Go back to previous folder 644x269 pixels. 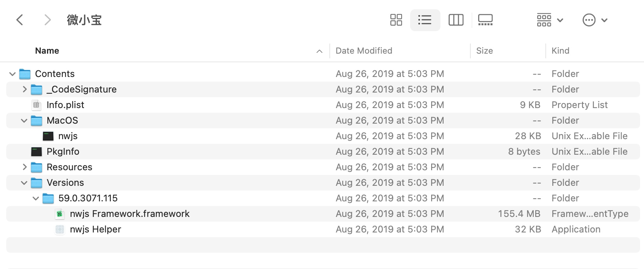20,20
